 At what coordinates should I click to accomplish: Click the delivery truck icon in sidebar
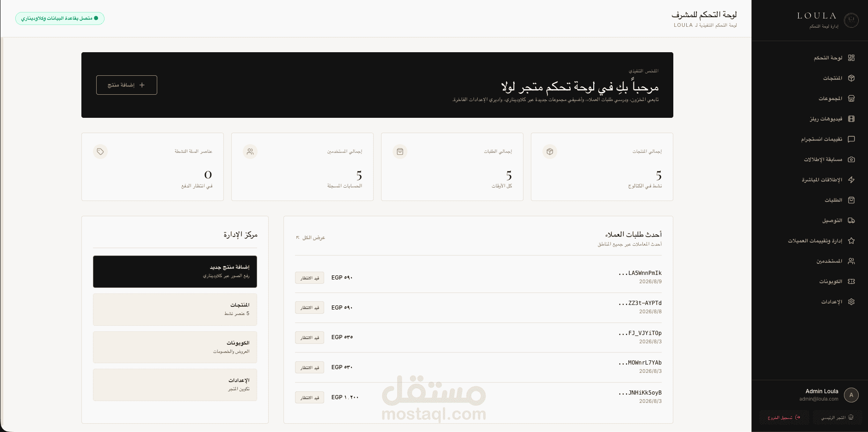tap(851, 220)
